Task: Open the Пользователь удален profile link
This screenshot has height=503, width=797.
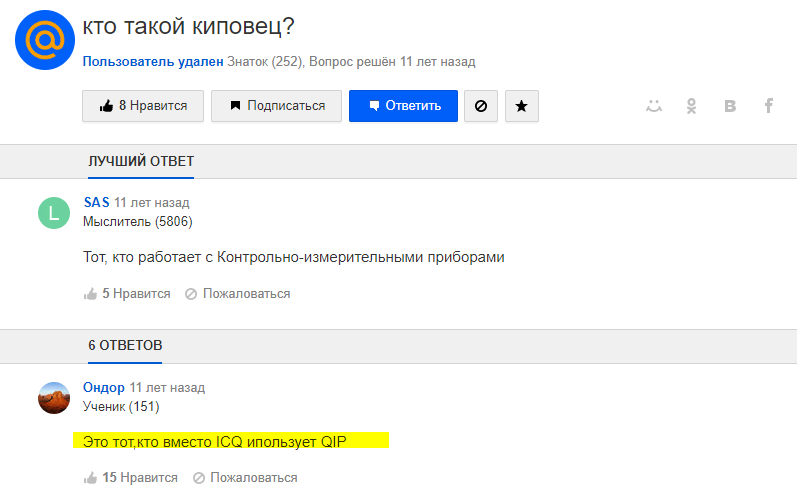Action: click(153, 61)
